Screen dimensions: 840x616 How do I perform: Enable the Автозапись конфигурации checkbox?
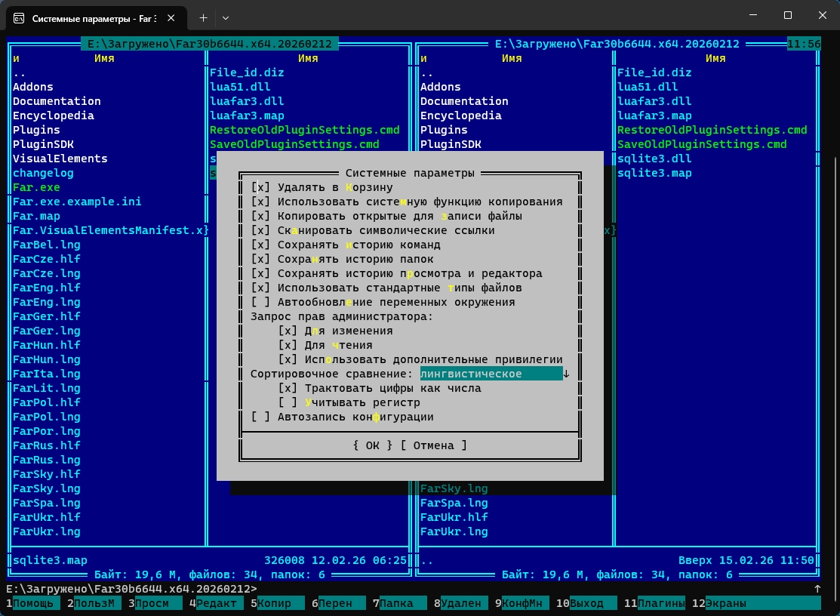coord(260,417)
